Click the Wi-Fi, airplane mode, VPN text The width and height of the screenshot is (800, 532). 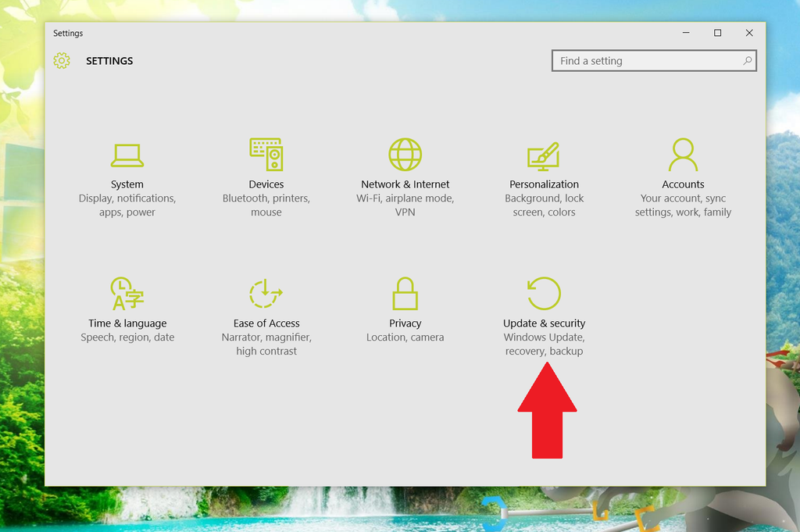pos(405,205)
